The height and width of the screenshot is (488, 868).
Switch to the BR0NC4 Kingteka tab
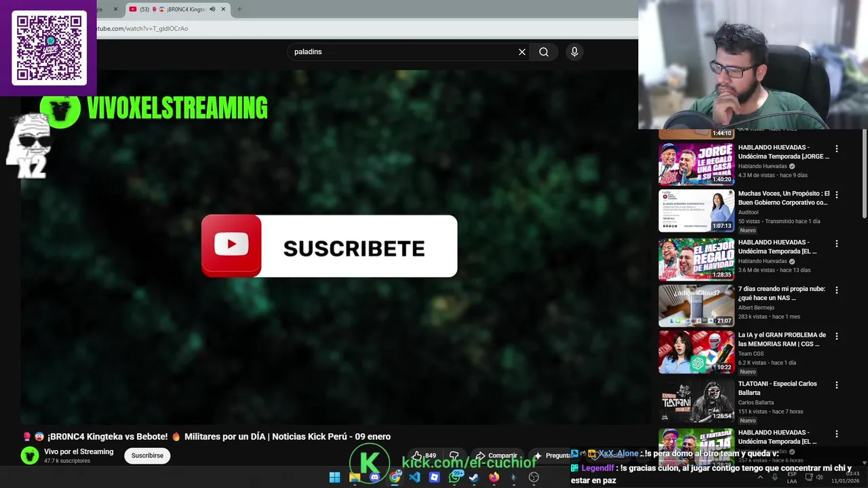click(178, 9)
